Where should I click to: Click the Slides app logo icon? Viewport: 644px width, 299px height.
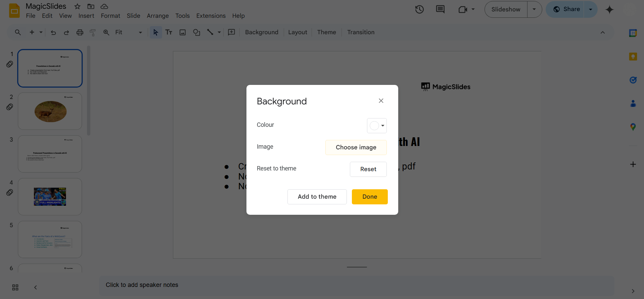14,11
